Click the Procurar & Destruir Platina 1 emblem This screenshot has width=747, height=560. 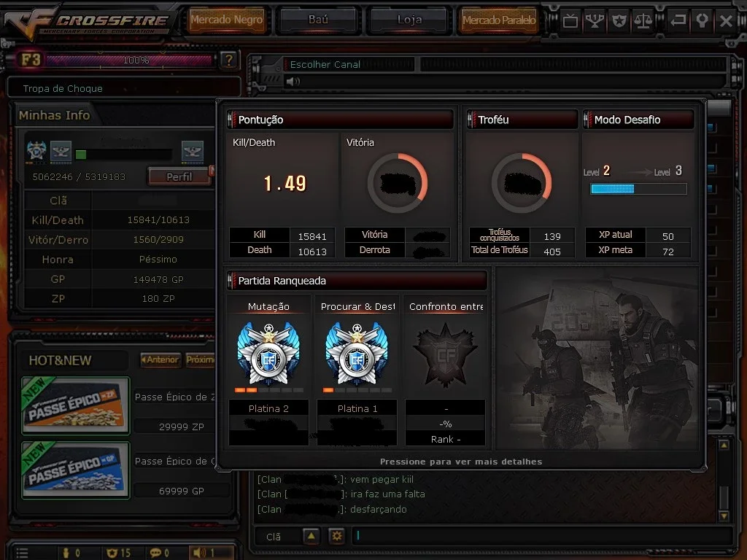point(357,354)
